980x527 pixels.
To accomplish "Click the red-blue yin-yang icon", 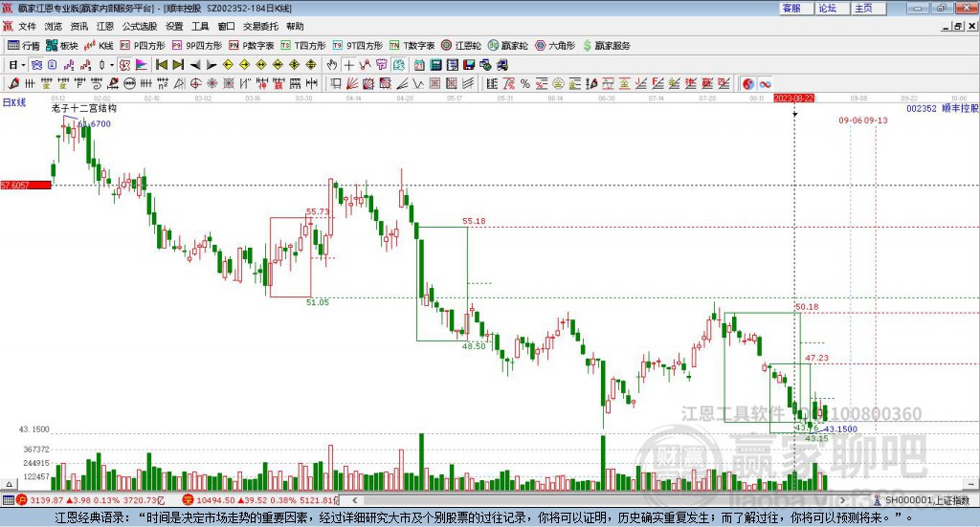I will click(748, 83).
